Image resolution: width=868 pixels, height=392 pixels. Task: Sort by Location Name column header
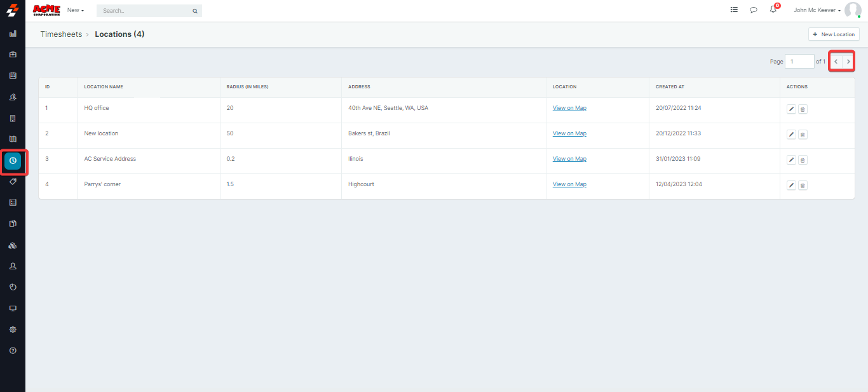click(x=104, y=87)
